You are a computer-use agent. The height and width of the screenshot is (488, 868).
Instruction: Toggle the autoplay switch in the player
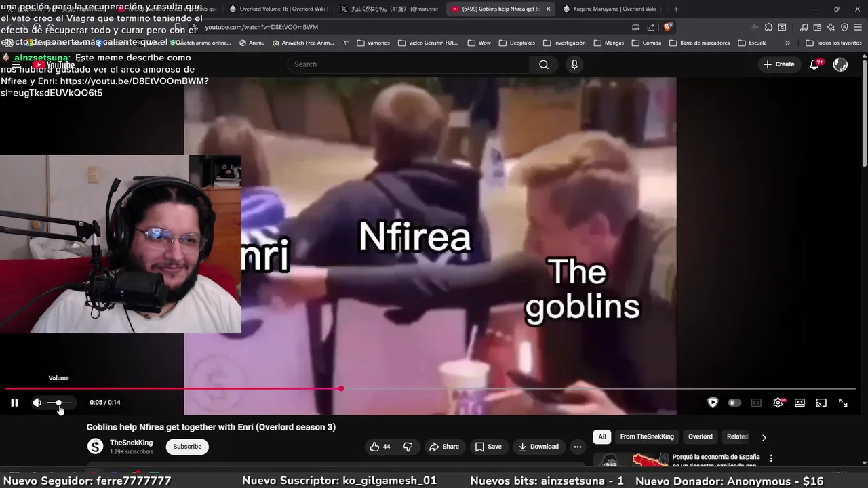pyautogui.click(x=734, y=403)
